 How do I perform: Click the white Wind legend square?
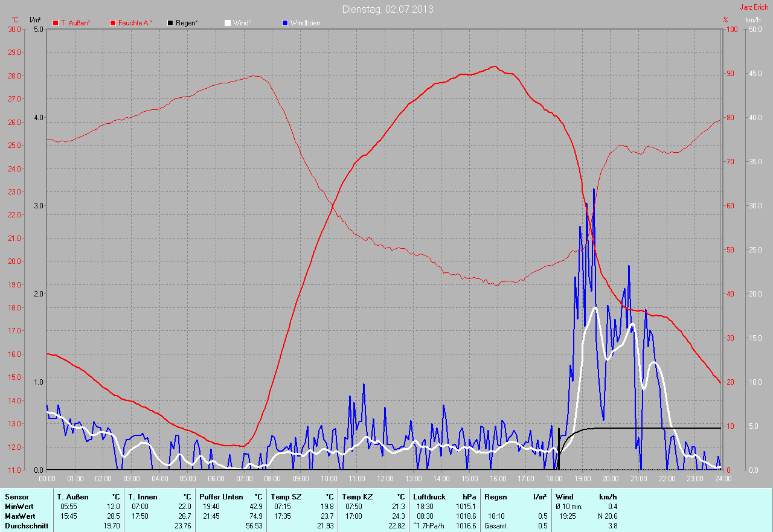pyautogui.click(x=228, y=23)
